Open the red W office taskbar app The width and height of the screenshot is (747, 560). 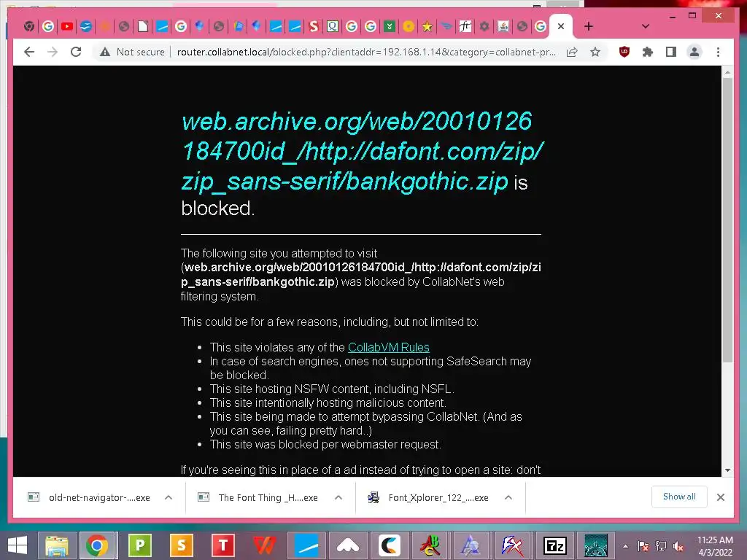[x=264, y=545]
